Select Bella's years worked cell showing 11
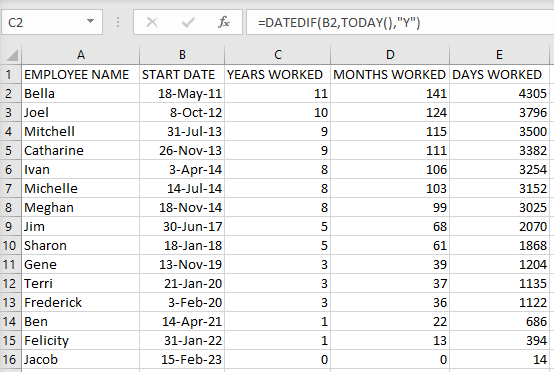The width and height of the screenshot is (554, 372). (x=278, y=94)
